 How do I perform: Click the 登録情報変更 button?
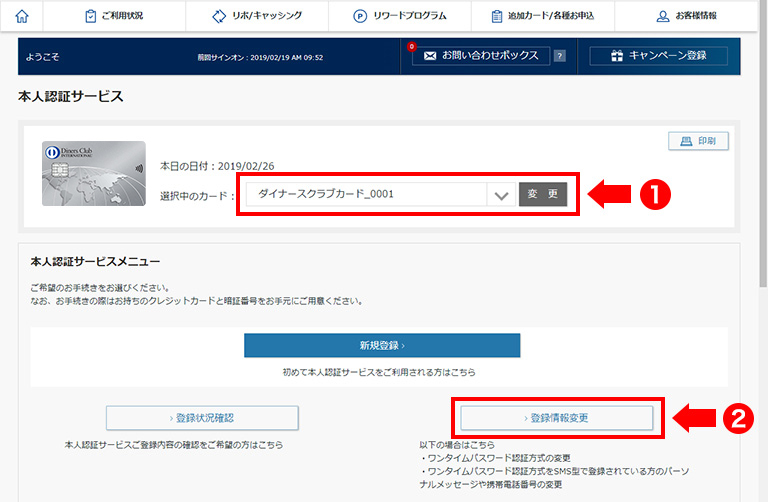click(557, 417)
